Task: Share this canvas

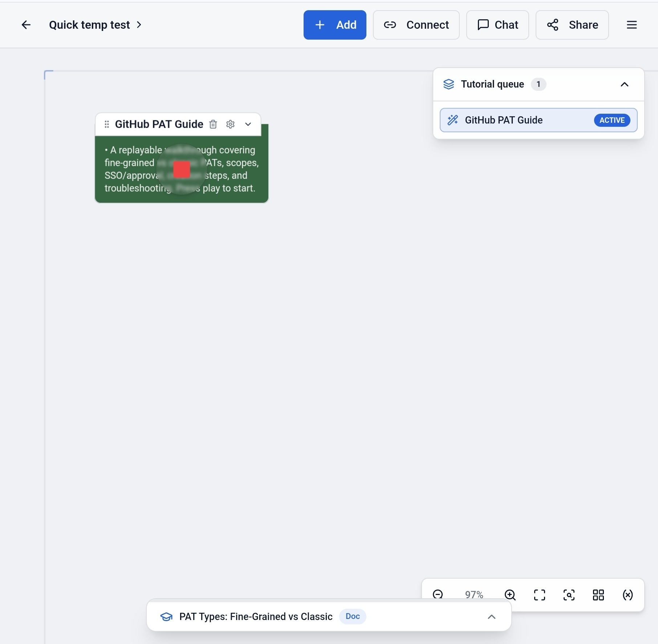Action: (572, 25)
